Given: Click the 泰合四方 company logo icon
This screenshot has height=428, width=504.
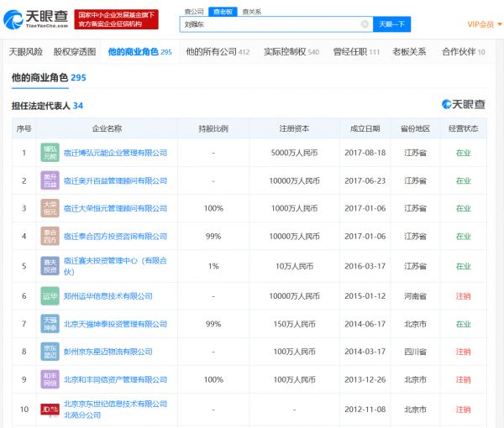Looking at the screenshot, I should coord(50,237).
